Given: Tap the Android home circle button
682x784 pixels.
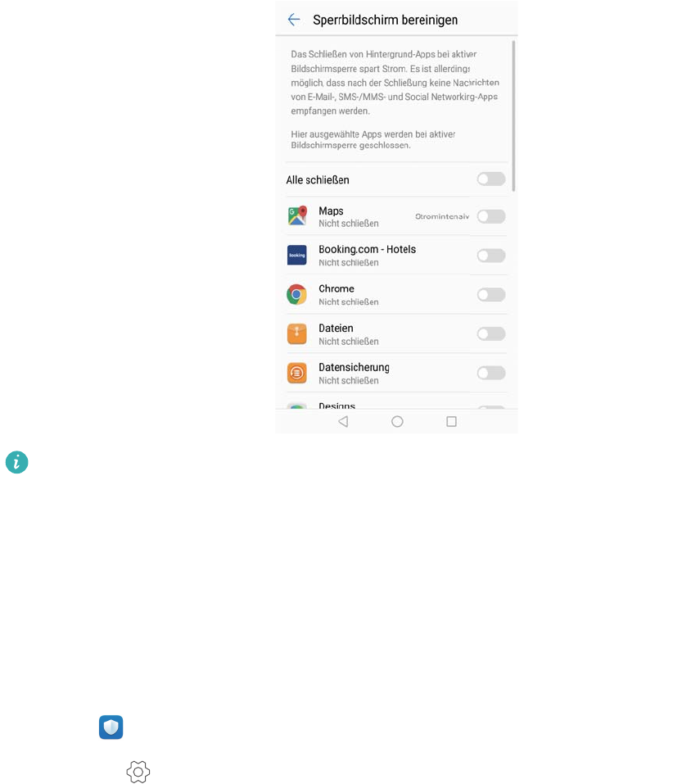Looking at the screenshot, I should tap(397, 422).
